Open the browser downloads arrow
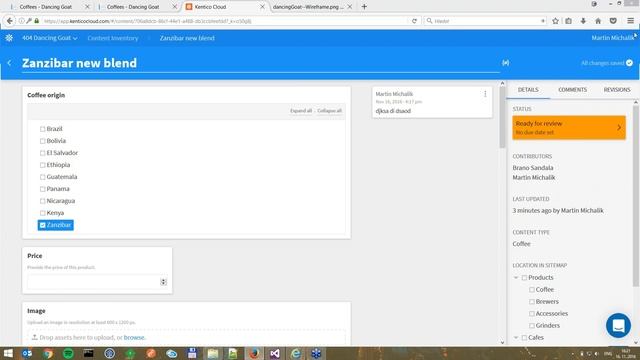 coord(583,21)
